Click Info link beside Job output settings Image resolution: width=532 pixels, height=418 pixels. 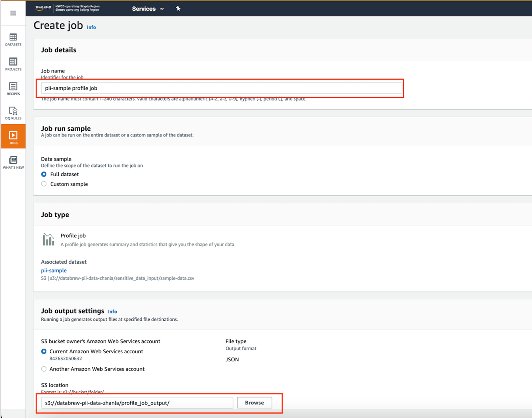(112, 311)
